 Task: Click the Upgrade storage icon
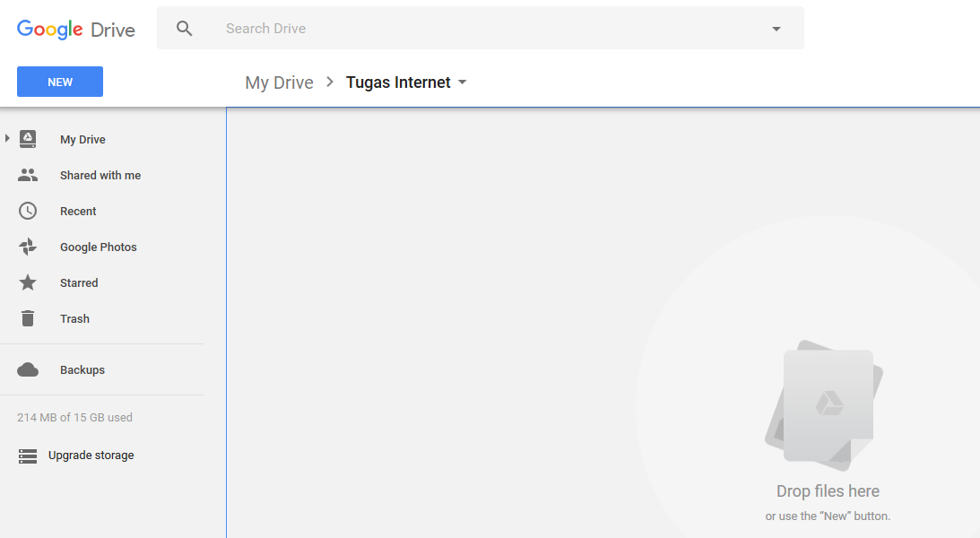pyautogui.click(x=28, y=456)
